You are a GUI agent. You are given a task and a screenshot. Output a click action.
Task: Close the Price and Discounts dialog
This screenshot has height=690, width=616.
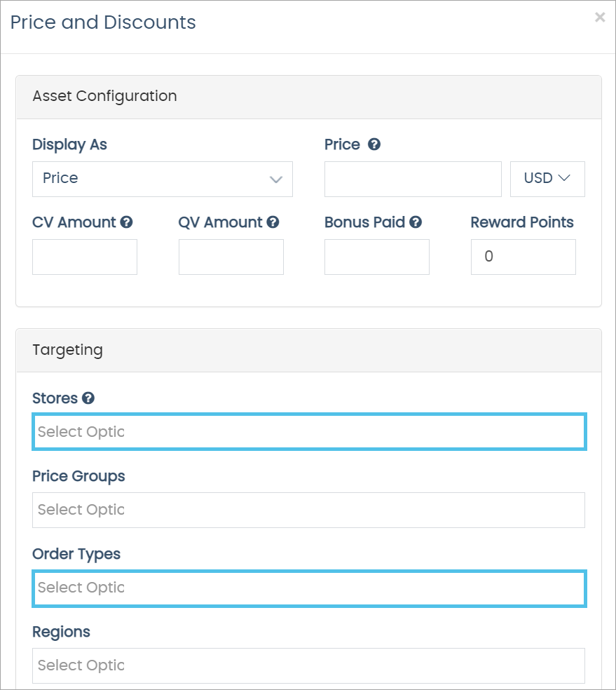[x=600, y=18]
